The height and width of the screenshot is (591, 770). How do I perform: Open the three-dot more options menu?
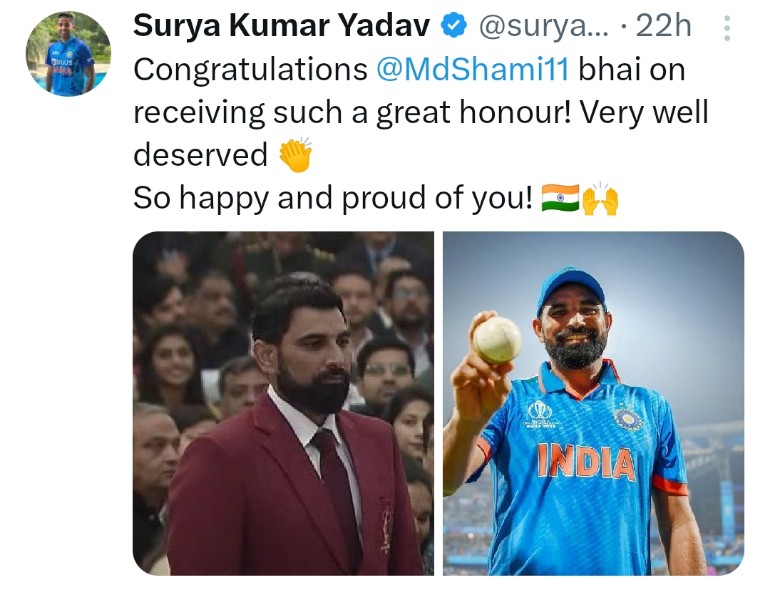pos(727,28)
